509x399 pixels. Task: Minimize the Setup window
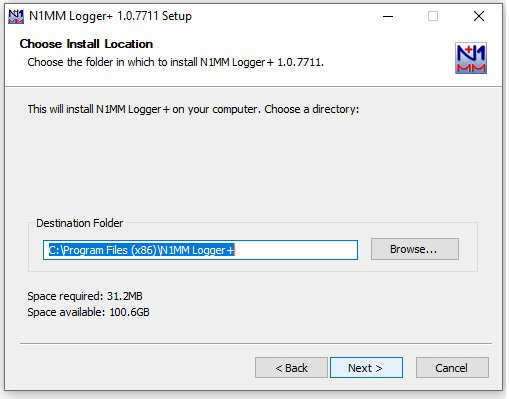click(x=388, y=16)
